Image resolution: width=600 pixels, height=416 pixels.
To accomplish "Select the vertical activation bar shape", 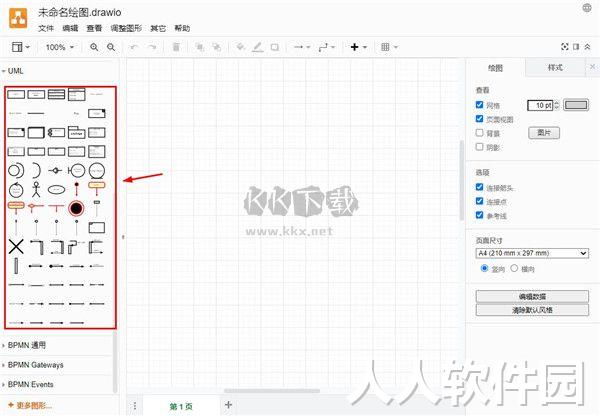I will point(16,266).
